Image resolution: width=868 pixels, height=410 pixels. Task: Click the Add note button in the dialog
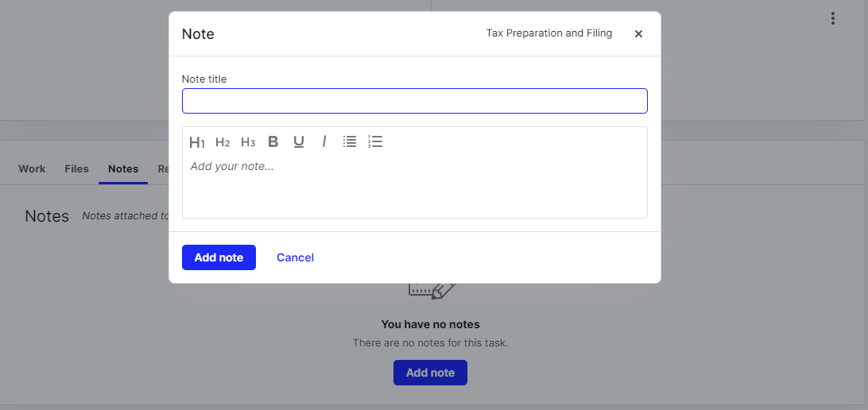click(219, 257)
